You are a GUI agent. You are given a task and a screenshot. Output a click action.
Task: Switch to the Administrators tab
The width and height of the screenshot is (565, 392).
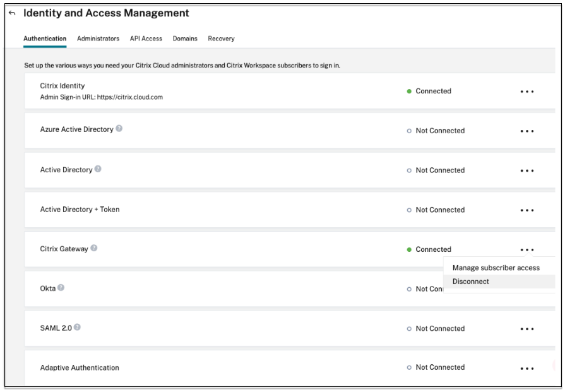[x=98, y=39]
